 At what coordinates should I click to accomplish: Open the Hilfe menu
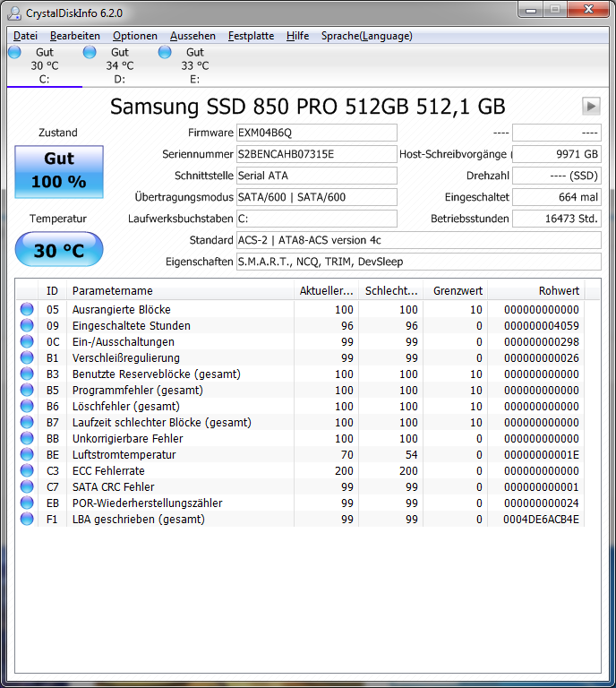(x=297, y=36)
